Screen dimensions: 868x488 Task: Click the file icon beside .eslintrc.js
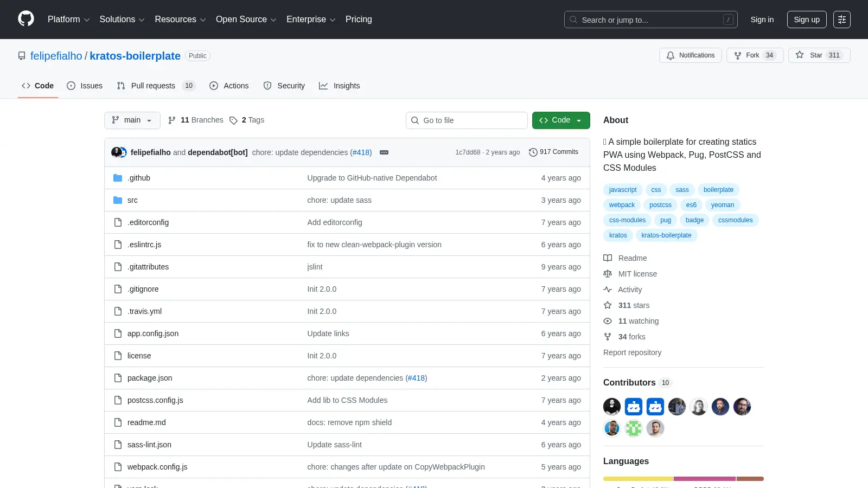click(x=118, y=245)
